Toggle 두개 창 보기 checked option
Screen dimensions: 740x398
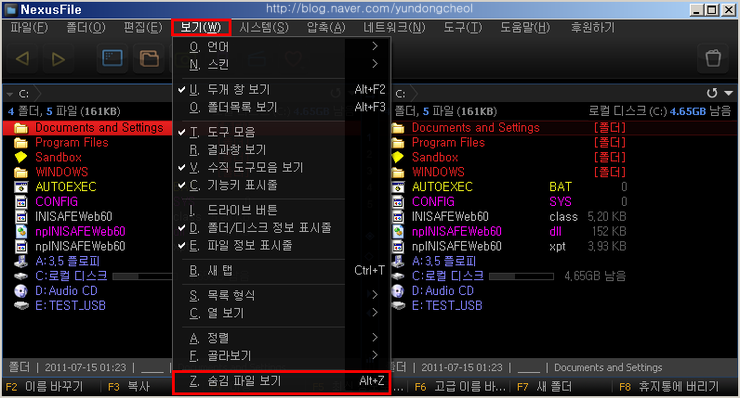(283, 89)
